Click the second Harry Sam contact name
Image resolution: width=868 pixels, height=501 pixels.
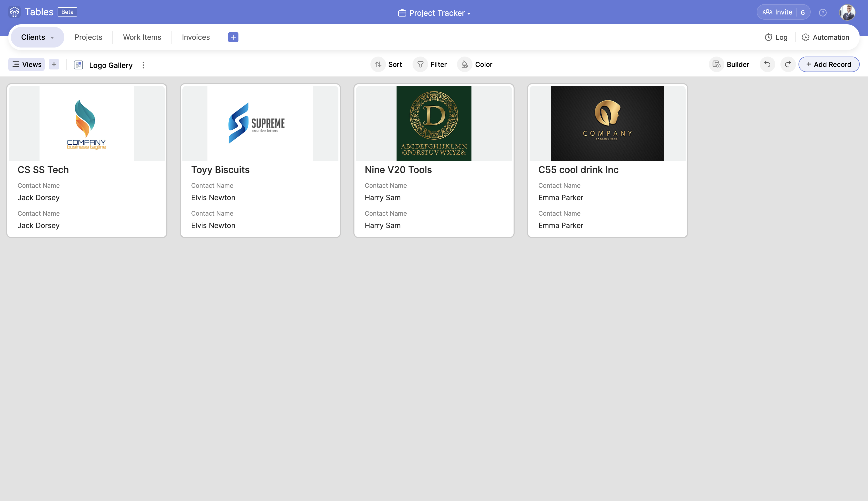382,225
